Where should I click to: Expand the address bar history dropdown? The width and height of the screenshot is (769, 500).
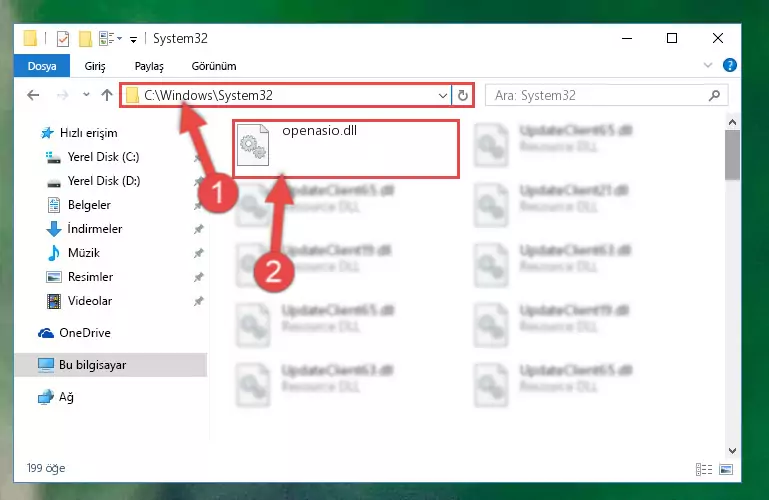click(x=443, y=95)
